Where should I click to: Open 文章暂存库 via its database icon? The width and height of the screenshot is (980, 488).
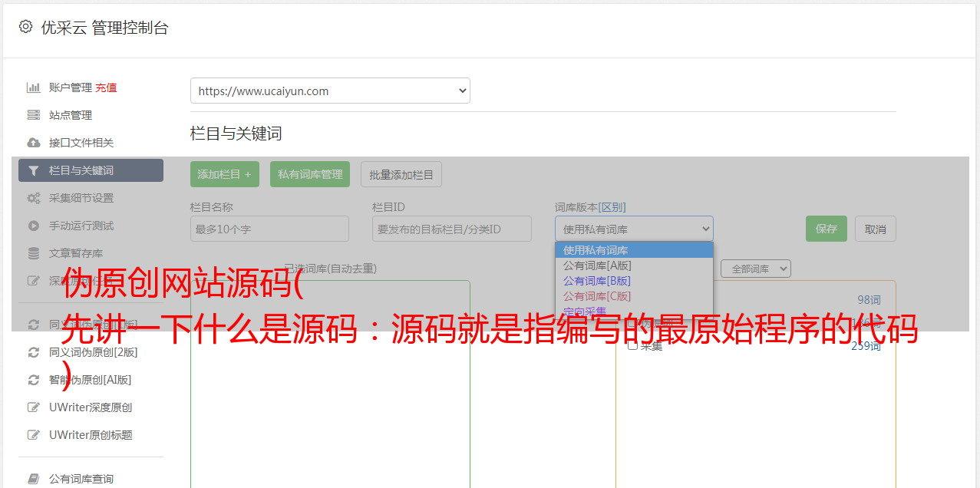coord(34,253)
